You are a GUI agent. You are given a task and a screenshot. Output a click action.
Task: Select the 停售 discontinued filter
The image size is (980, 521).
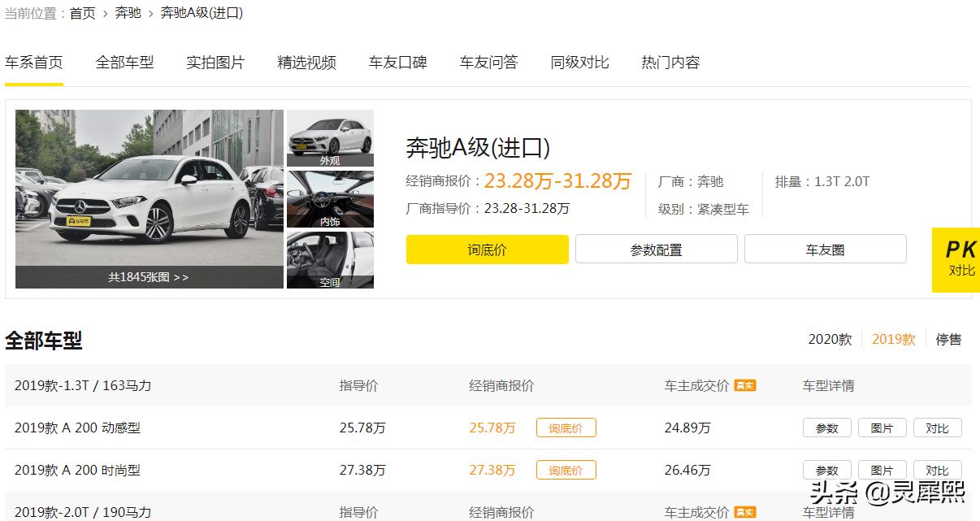click(x=949, y=340)
